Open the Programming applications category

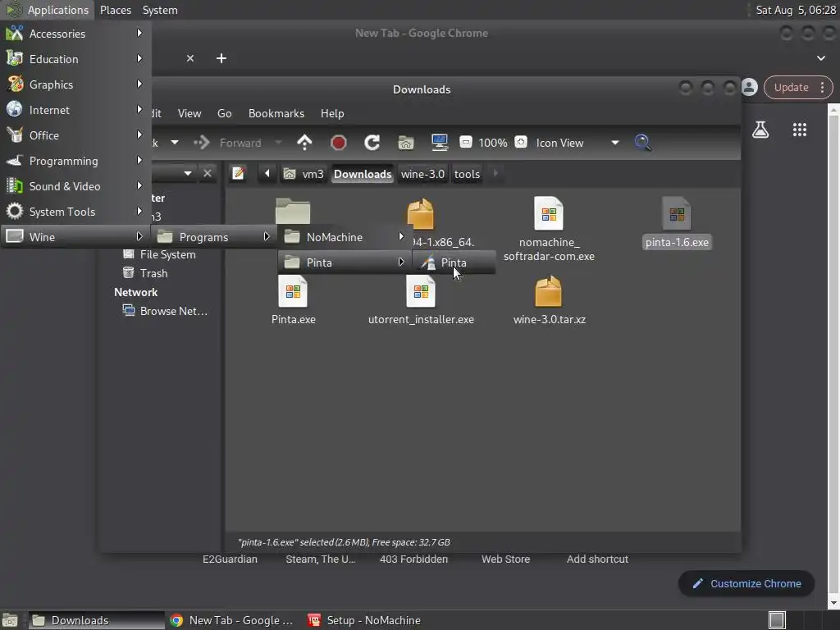(75, 161)
